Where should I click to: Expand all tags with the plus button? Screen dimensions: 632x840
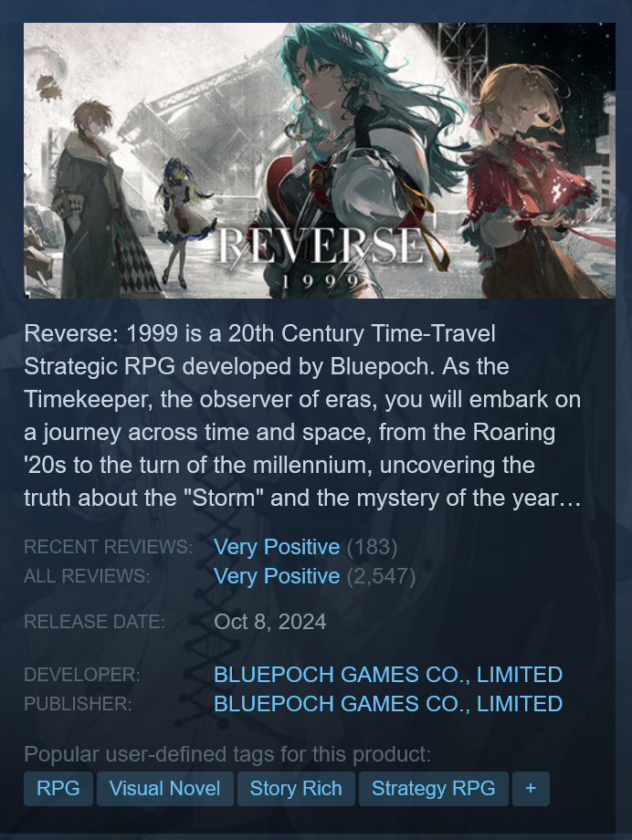point(531,789)
